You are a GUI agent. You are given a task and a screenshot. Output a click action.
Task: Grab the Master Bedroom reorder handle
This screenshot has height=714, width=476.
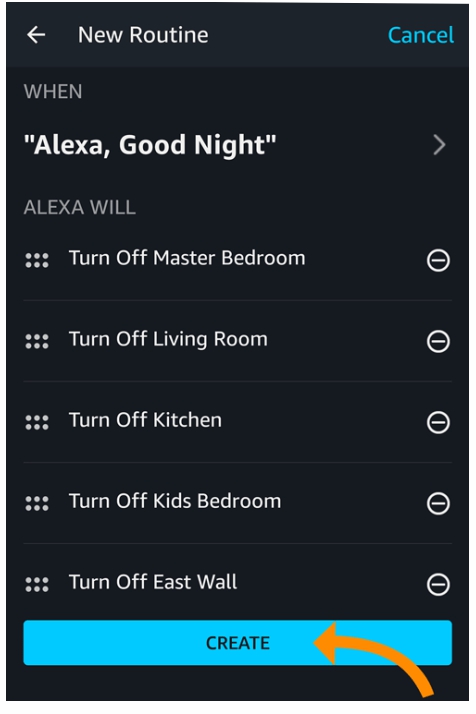coord(37,260)
